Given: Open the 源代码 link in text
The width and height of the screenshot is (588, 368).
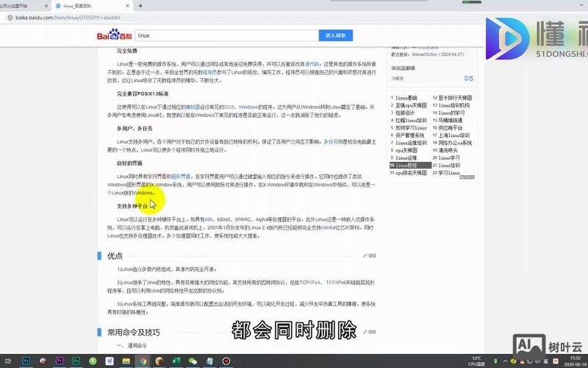Looking at the screenshot, I should click(312, 64).
